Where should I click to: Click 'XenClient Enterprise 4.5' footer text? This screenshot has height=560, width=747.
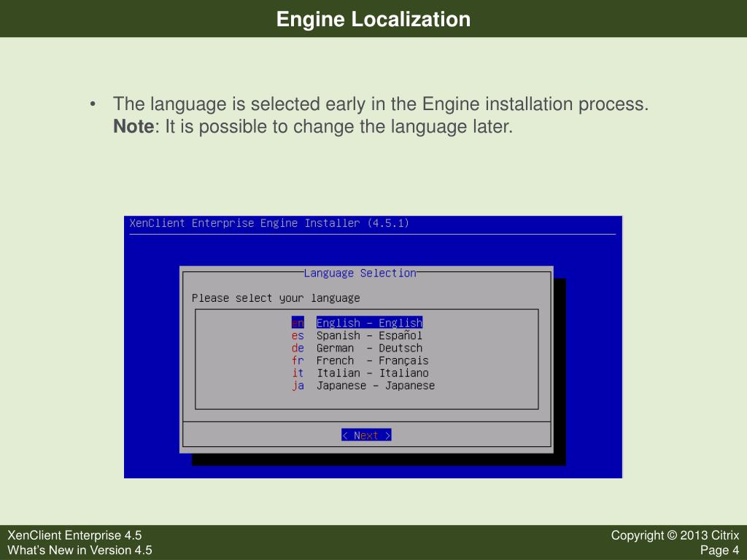[x=74, y=535]
